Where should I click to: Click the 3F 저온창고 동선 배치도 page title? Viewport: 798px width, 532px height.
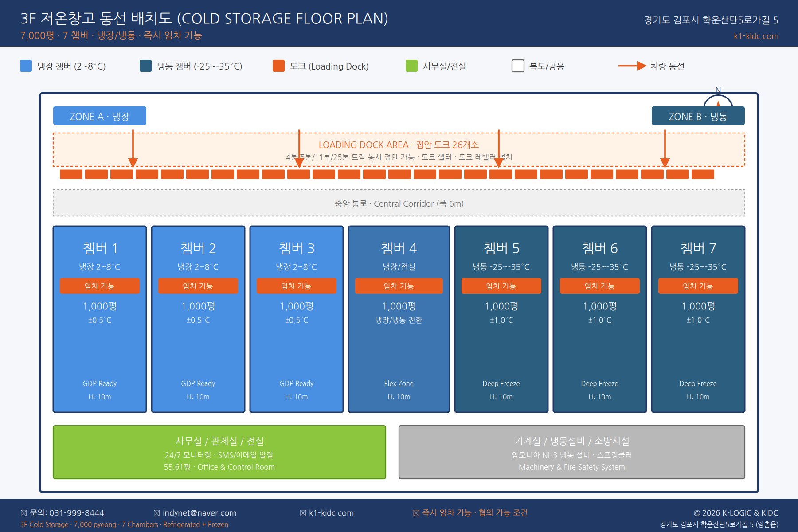coord(204,18)
